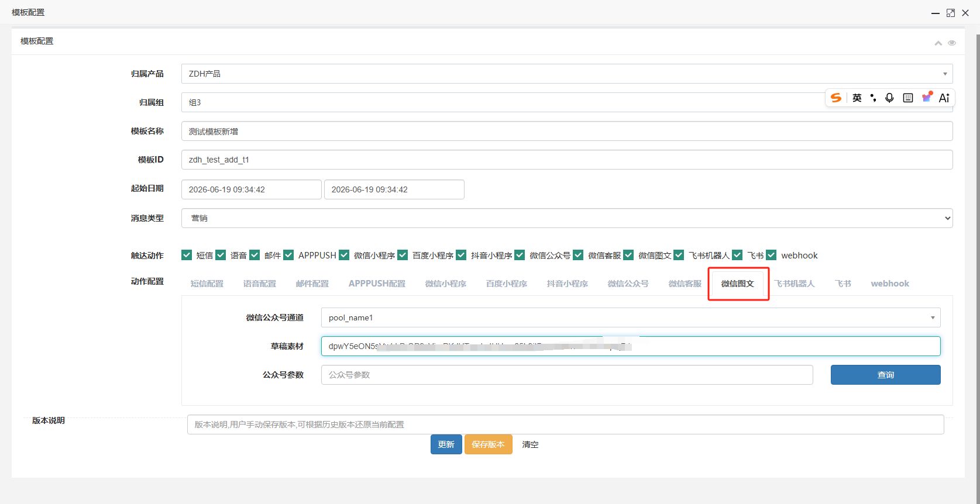
Task: Uncheck the 短信 checkbox
Action: tap(187, 255)
